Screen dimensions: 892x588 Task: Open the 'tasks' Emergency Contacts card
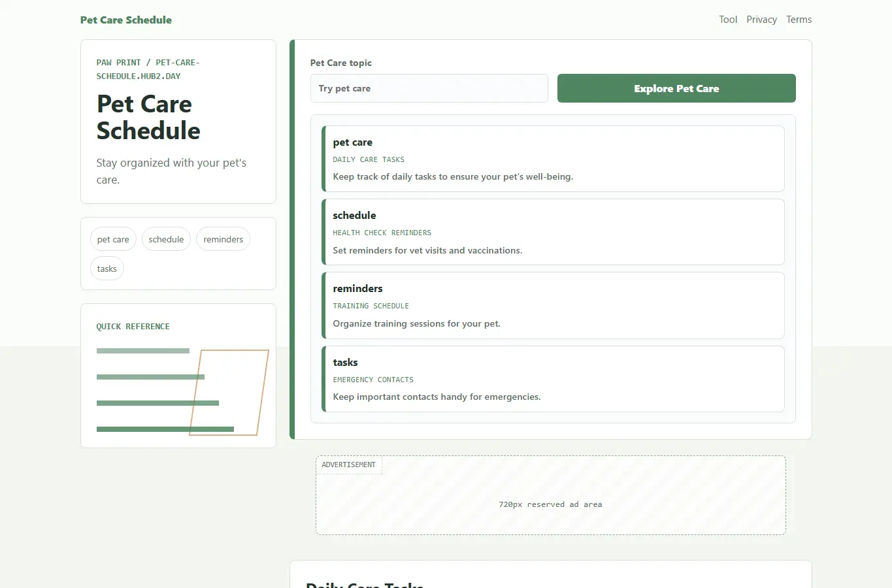pos(553,379)
